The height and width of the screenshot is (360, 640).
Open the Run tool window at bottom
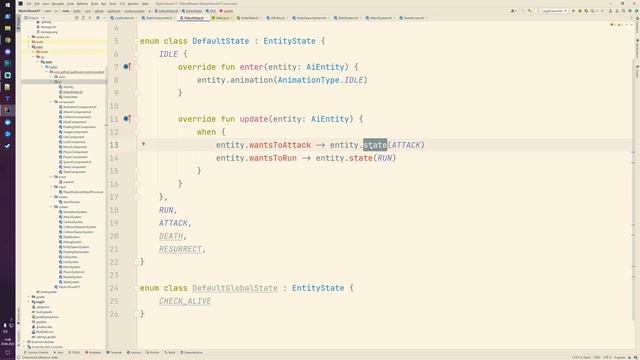[58, 352]
